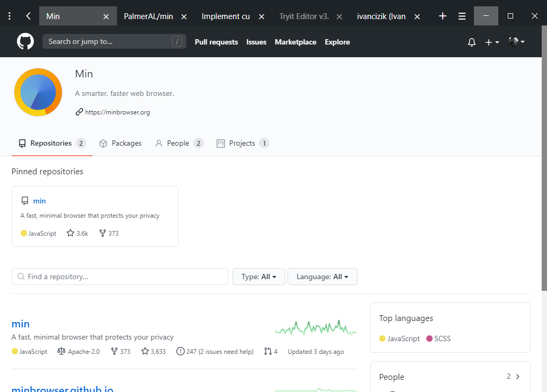This screenshot has width=547, height=392.
Task: Switch to the ivancizik tab
Action: click(x=381, y=16)
